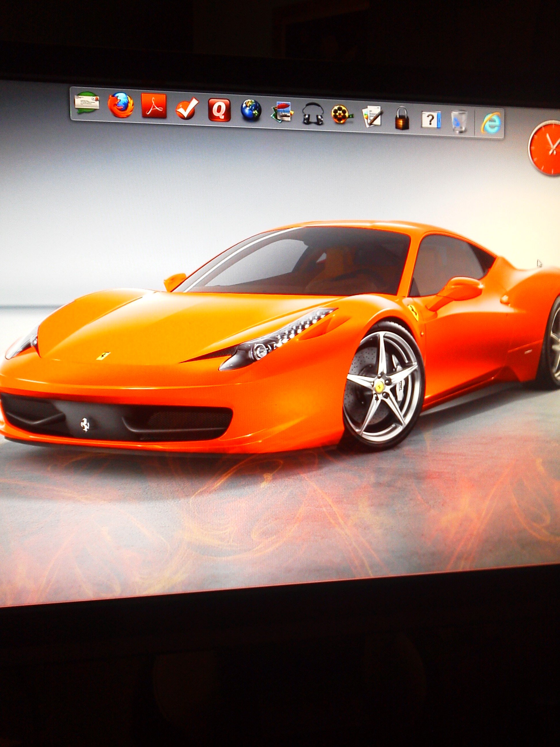Open the headphones music dock icon
Viewport: 560px width, 747px height.
pyautogui.click(x=313, y=114)
